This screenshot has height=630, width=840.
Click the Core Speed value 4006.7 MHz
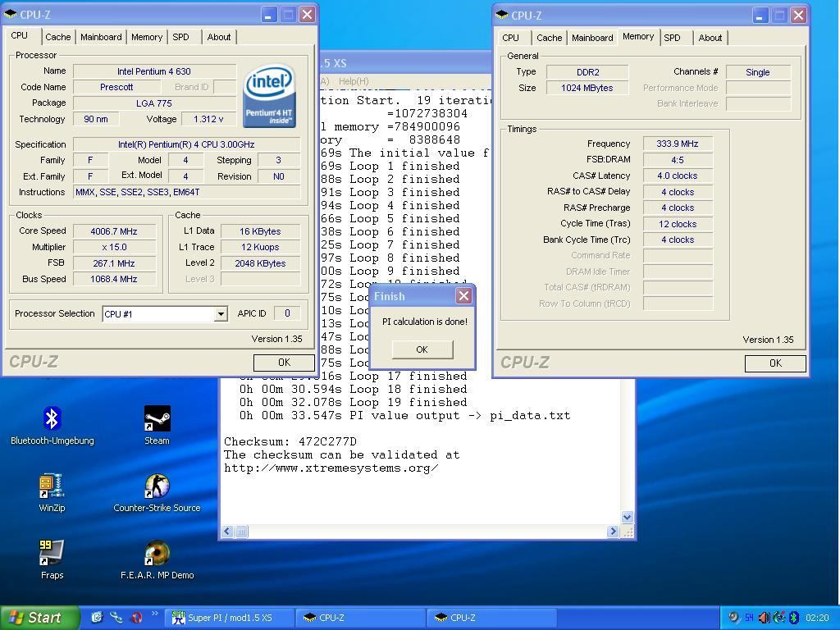113,231
